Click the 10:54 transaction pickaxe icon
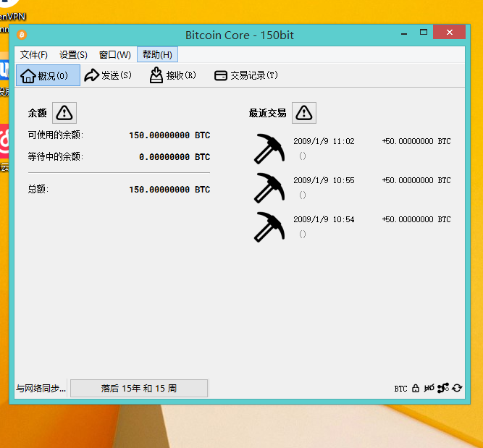 pyautogui.click(x=269, y=226)
